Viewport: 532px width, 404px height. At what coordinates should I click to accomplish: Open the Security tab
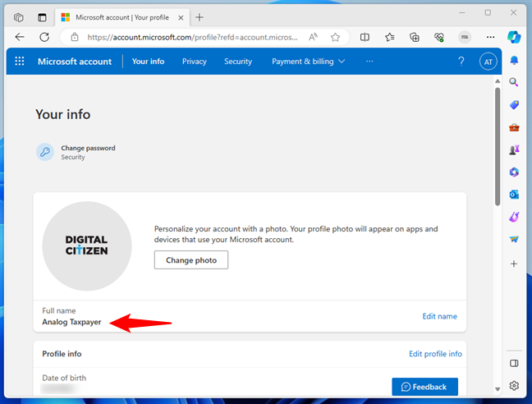pos(238,62)
